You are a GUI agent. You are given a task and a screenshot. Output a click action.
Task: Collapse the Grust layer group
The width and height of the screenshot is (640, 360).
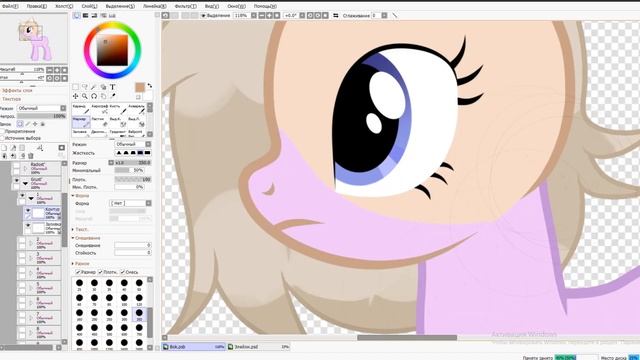pyautogui.click(x=25, y=183)
